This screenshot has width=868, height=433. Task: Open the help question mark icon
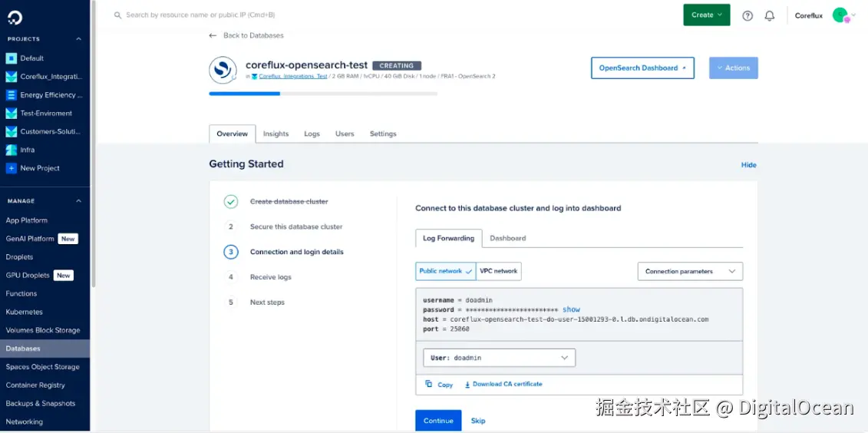coord(748,15)
